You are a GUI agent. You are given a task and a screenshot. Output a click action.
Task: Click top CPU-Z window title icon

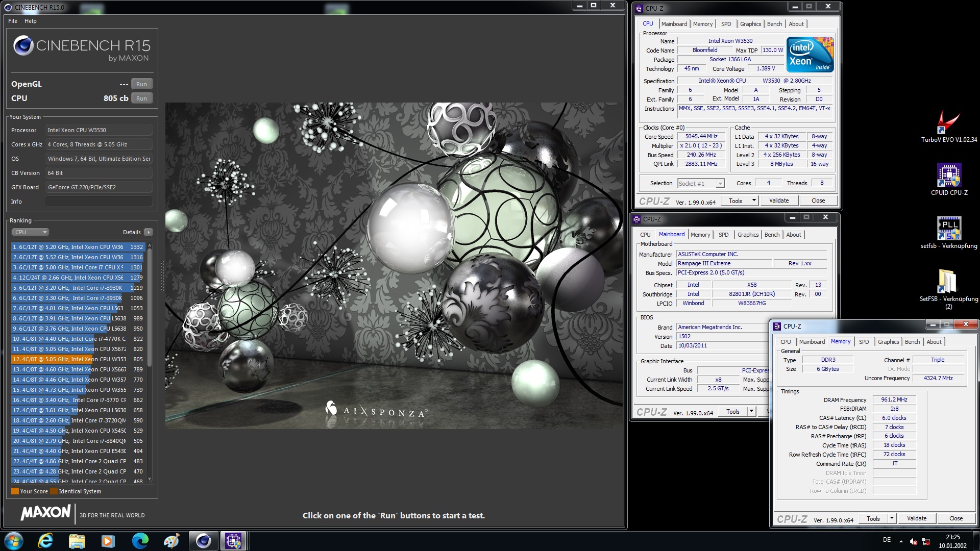639,8
